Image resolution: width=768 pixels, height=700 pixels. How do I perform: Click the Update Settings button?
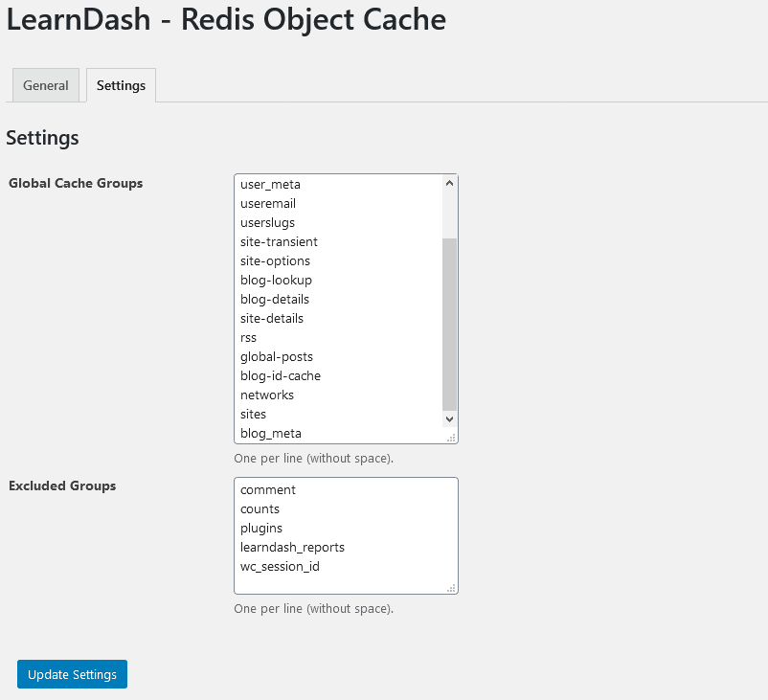[72, 674]
